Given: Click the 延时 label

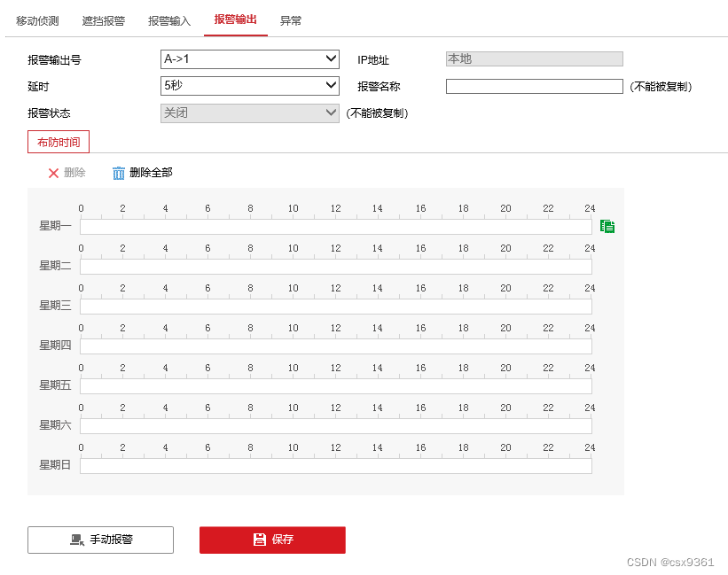Looking at the screenshot, I should [38, 86].
